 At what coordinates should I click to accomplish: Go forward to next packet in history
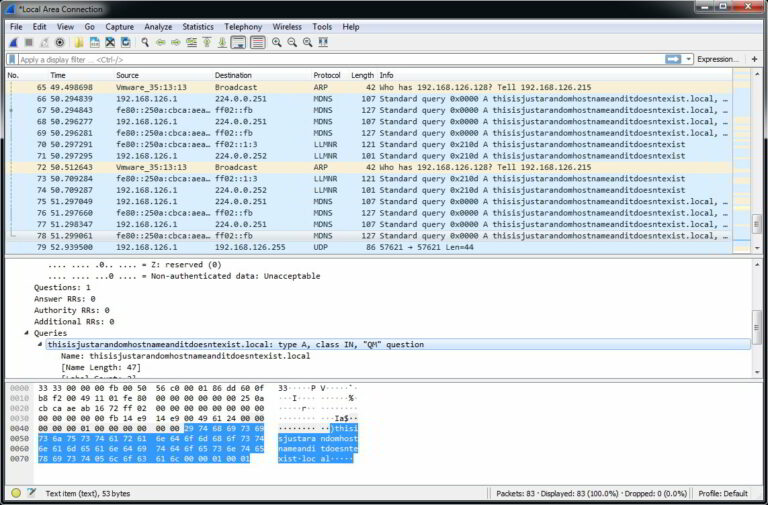pos(175,43)
